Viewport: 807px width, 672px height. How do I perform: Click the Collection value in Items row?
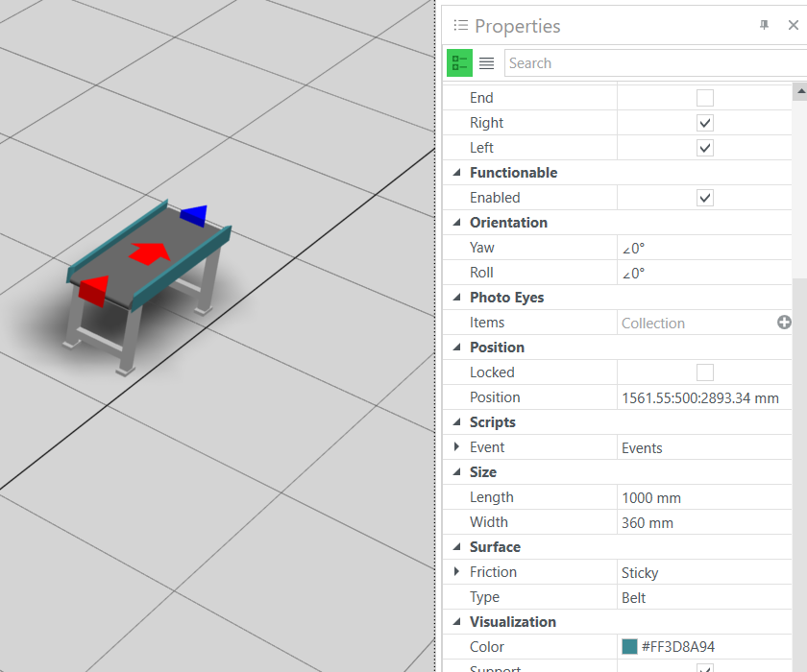[653, 323]
